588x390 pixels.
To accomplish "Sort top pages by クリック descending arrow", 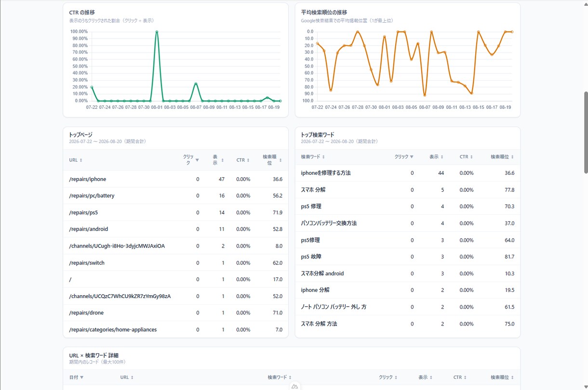I will click(197, 160).
